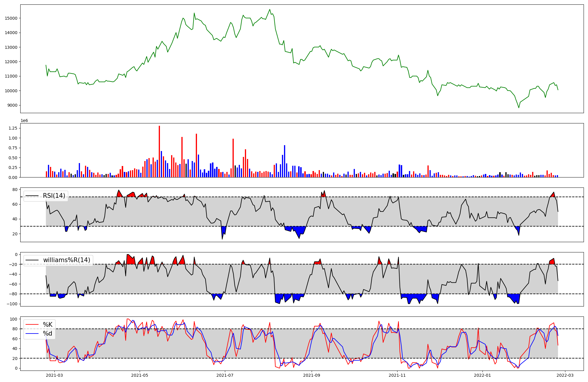Viewport: 588px width, 382px height.
Task: Click the 2021-09 date axis label
Action: click(312, 375)
